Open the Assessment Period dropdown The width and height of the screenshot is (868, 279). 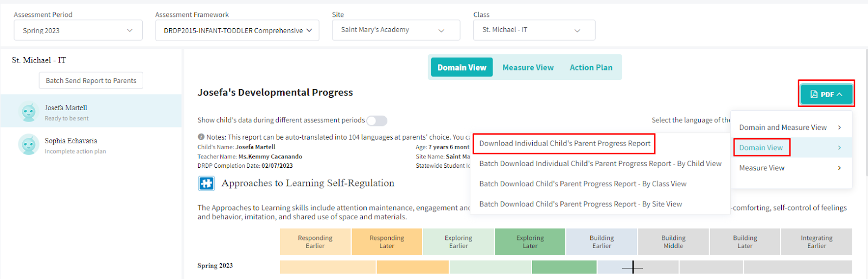pyautogui.click(x=78, y=30)
